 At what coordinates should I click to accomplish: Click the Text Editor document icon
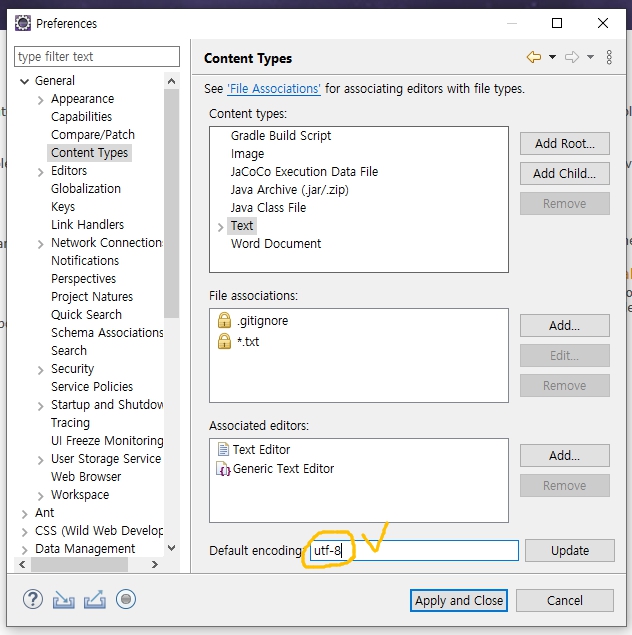(x=223, y=449)
